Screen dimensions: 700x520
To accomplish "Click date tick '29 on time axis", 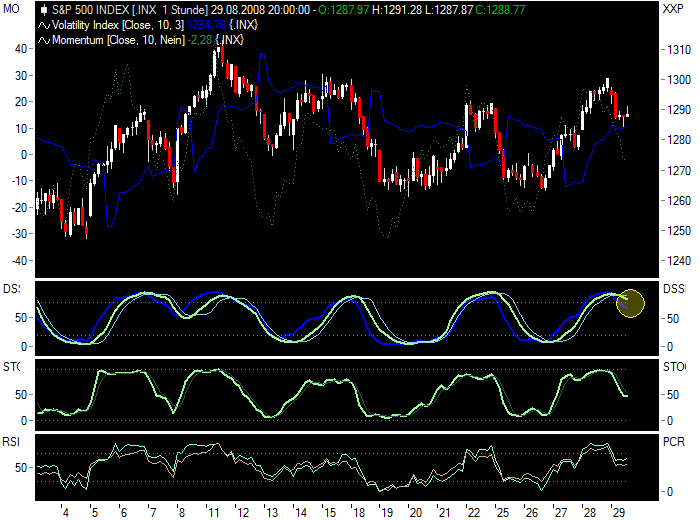I will 618,512.
